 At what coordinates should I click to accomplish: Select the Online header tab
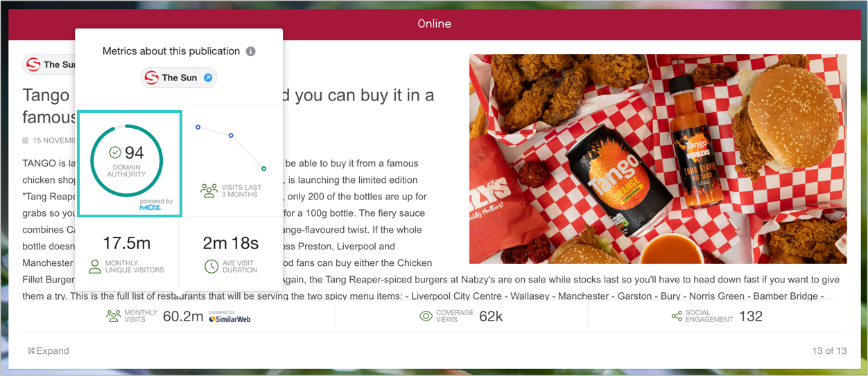(434, 24)
